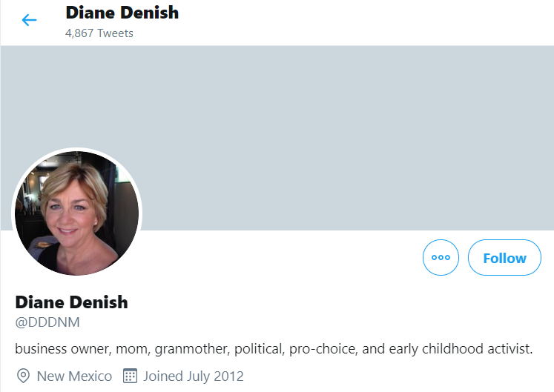Click the word 'granmother' in bio
Viewport: 554px width, 392px height.
click(x=193, y=349)
